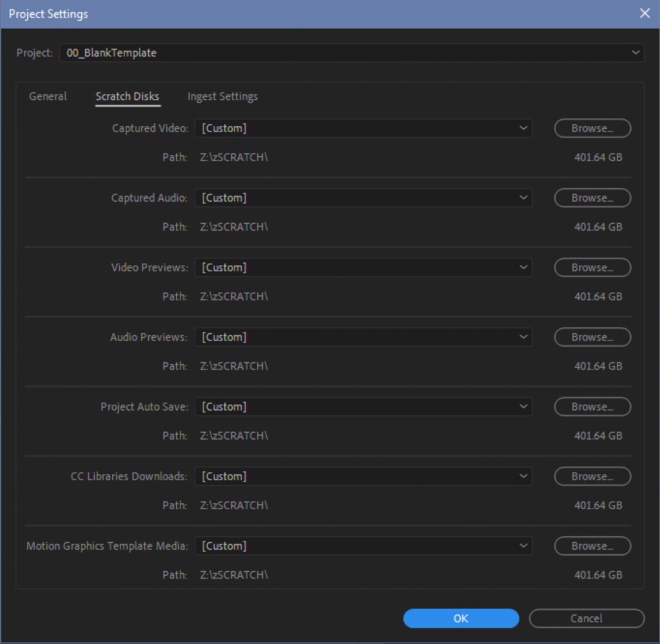Open the Project name dropdown
Screen dimensions: 660x644
pyautogui.click(x=351, y=53)
